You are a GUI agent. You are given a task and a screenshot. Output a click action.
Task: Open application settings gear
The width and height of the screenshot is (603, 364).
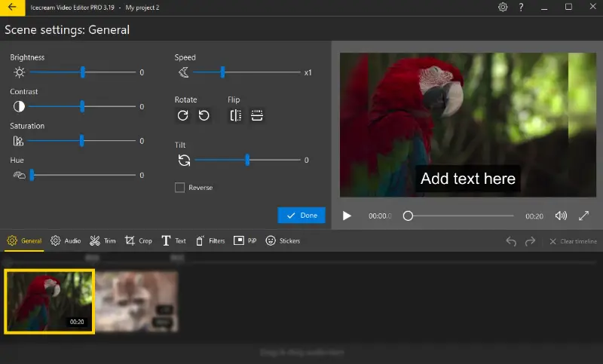(x=503, y=8)
